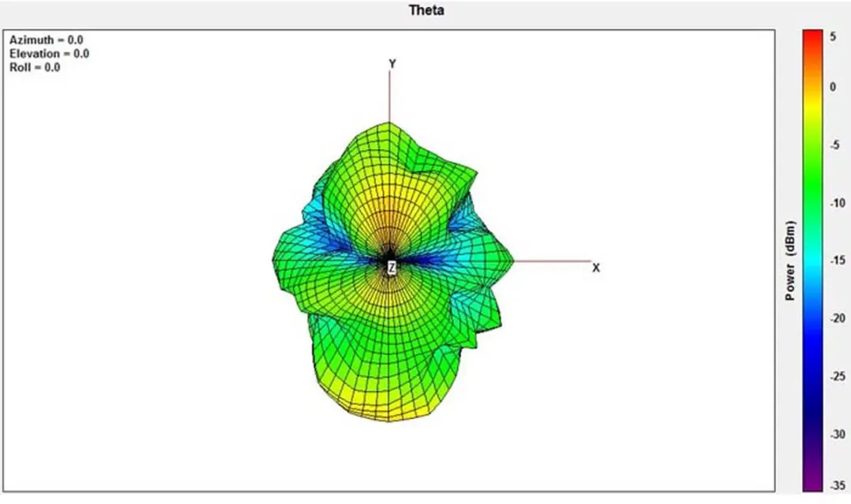Click the Y axis label
The height and width of the screenshot is (504, 851).
(x=392, y=64)
